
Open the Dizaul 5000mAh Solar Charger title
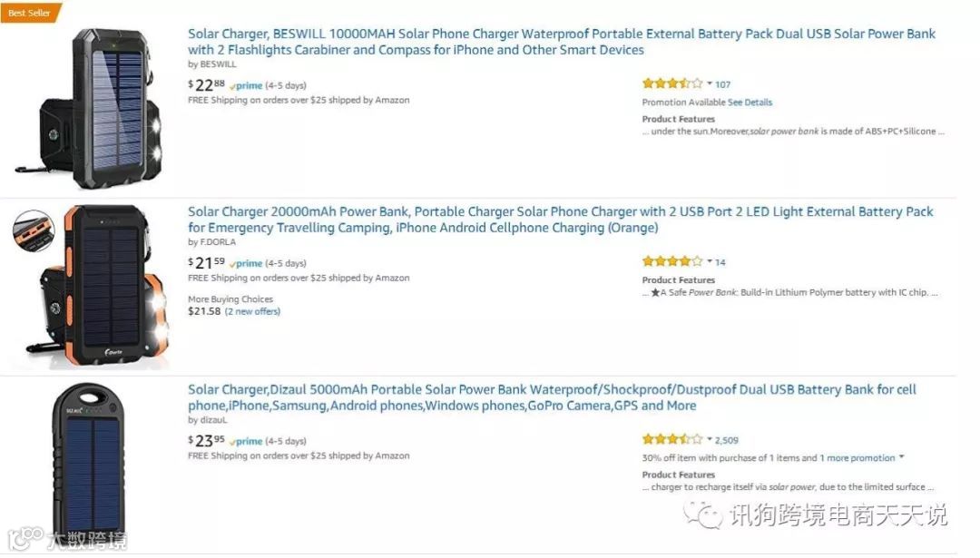552,397
